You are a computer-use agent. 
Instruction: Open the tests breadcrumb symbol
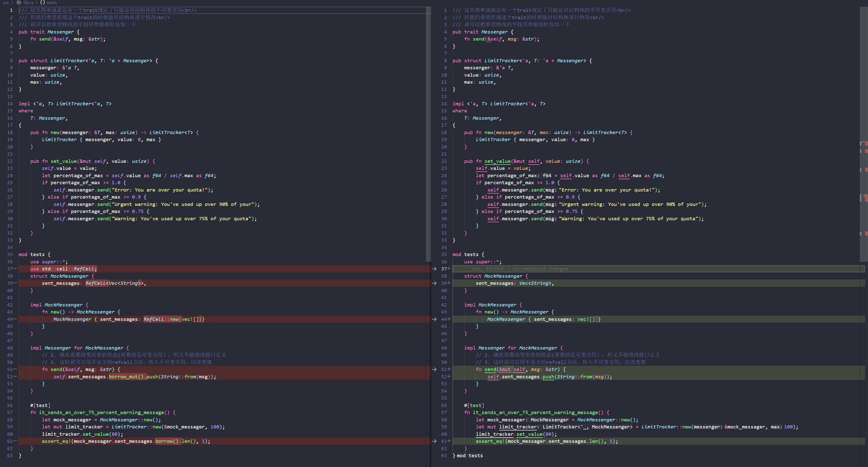(x=52, y=3)
